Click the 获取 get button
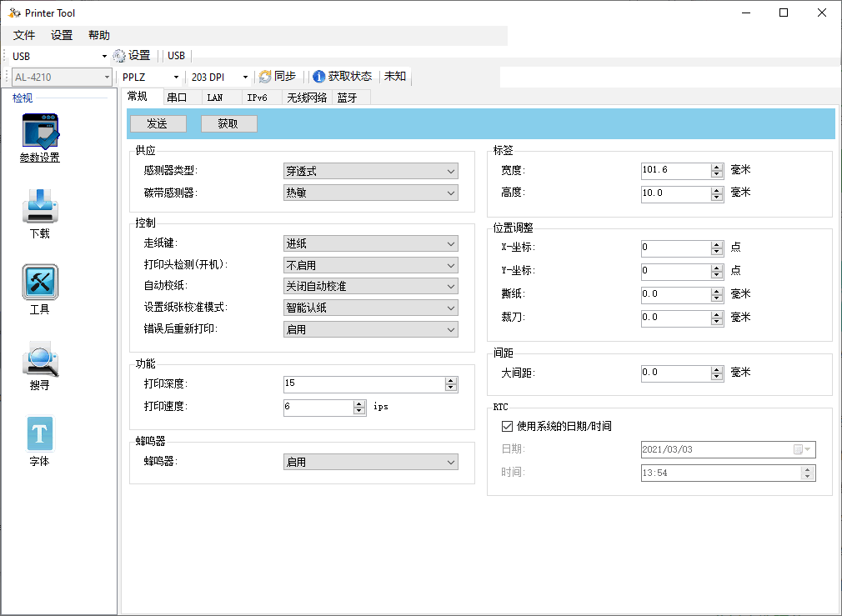This screenshot has width=842, height=616. pyautogui.click(x=228, y=124)
